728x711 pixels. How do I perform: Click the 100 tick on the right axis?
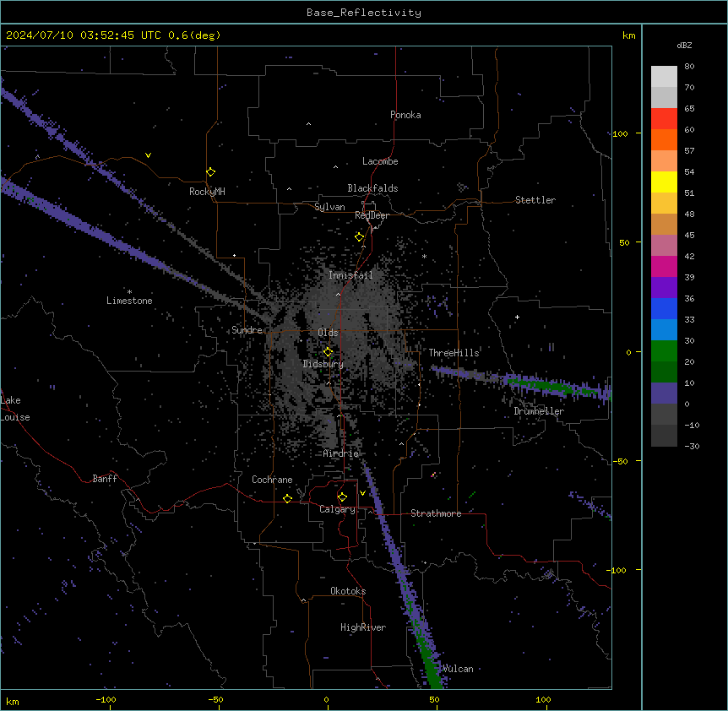coord(620,133)
